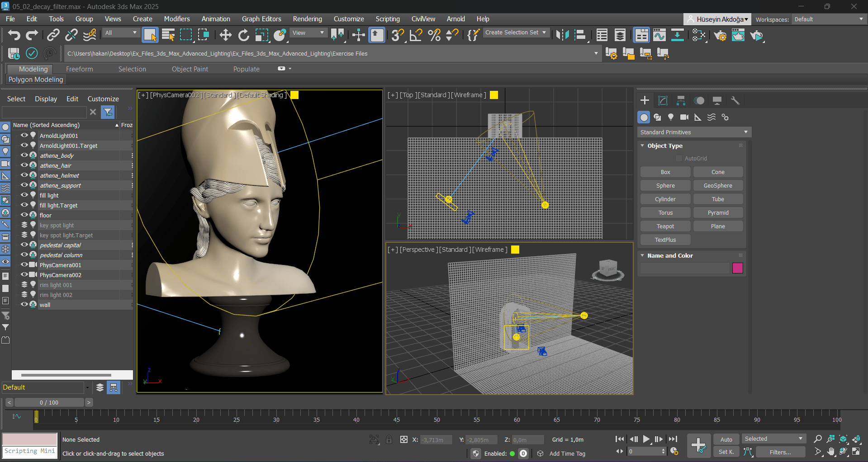Click the Play Animation button
The image size is (868, 462).
click(x=646, y=439)
